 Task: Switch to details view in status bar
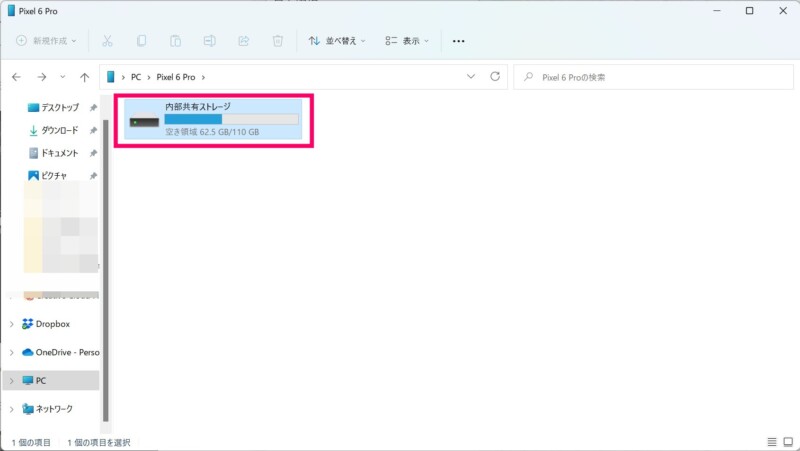click(x=772, y=442)
